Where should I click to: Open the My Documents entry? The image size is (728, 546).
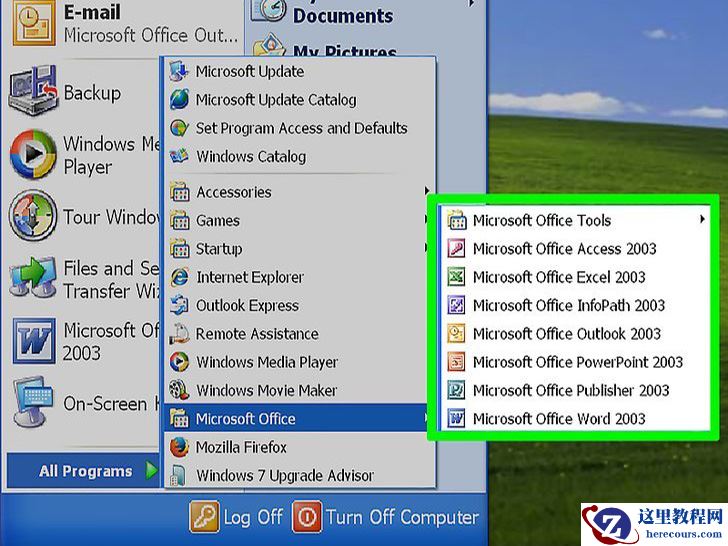coord(343,15)
